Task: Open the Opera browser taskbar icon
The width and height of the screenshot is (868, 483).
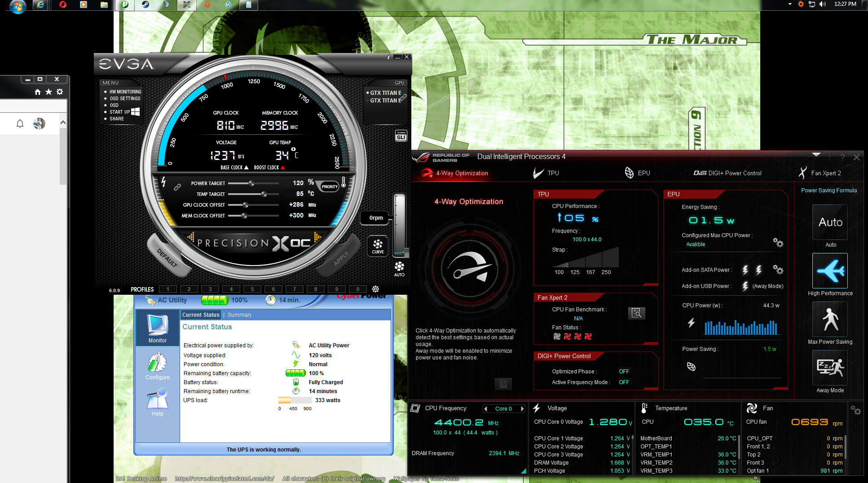Action: (x=63, y=4)
